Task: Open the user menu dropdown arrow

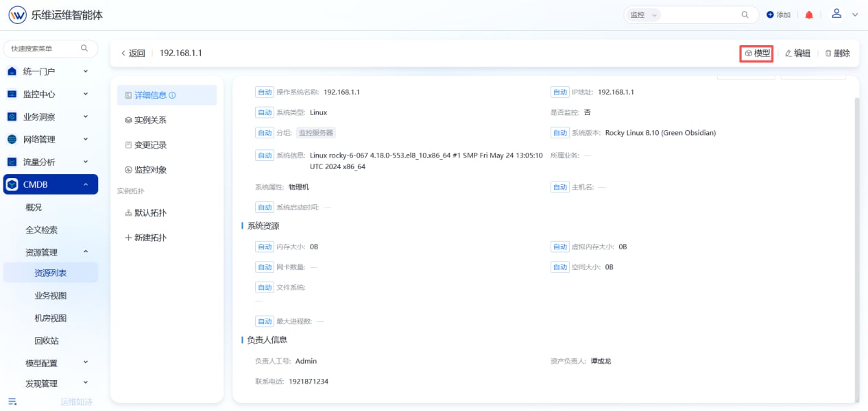Action: [855, 14]
